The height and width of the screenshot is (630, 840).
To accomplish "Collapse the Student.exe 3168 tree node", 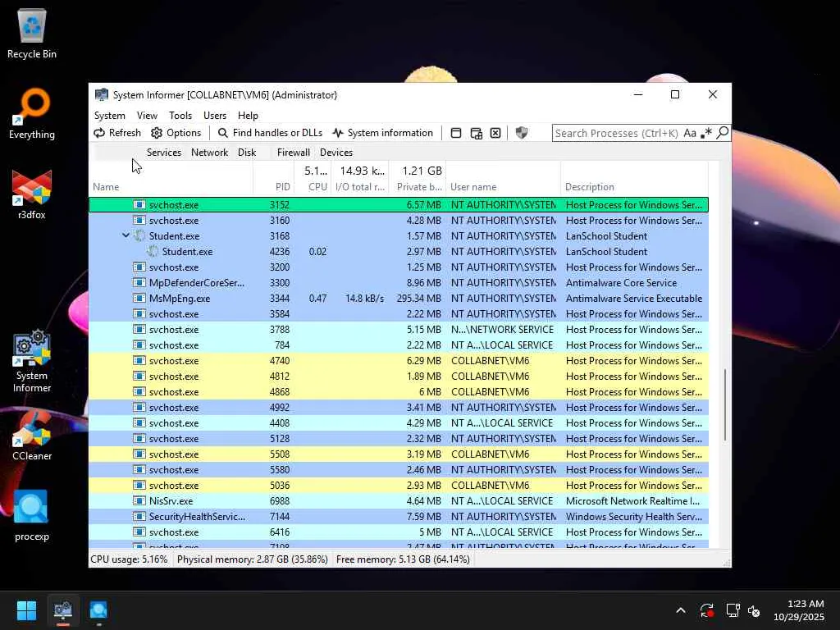I will click(126, 235).
